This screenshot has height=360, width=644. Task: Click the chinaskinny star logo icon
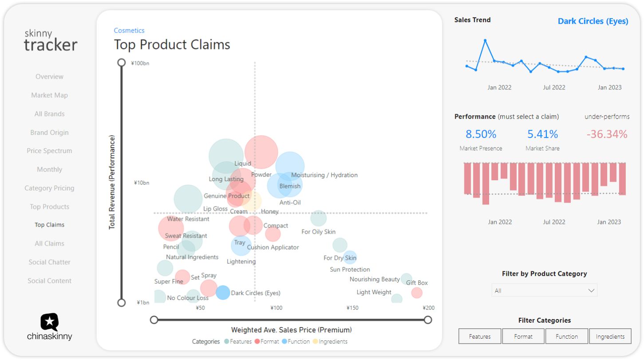pos(49,322)
